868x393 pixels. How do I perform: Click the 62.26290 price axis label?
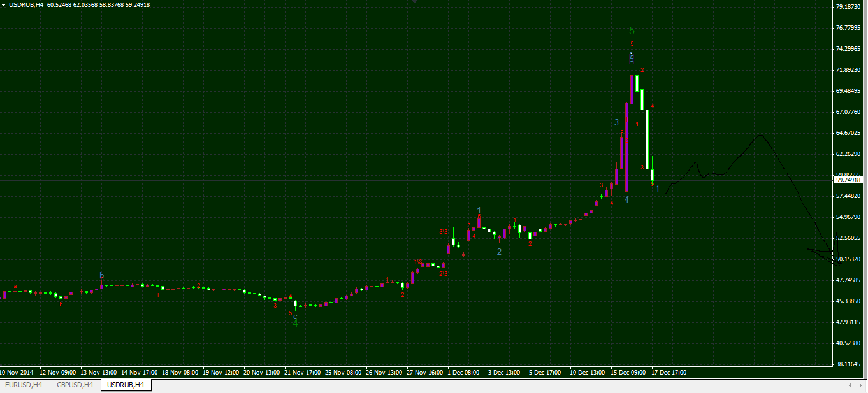pyautogui.click(x=849, y=154)
